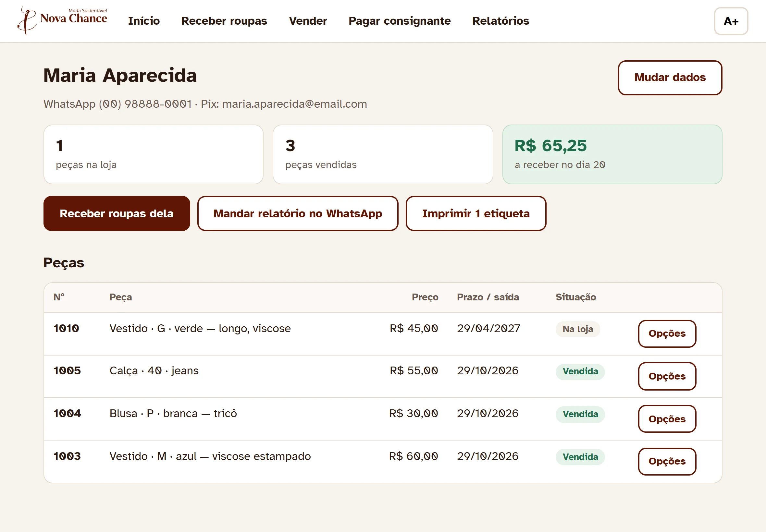Click the Maria Aparecida heading
Screen dimensions: 766x532
pyautogui.click(x=120, y=75)
